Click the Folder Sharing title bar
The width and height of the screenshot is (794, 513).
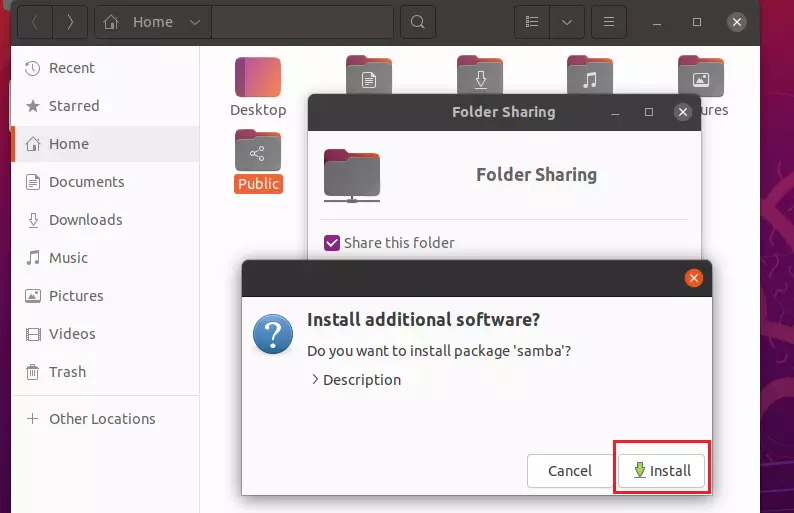point(504,112)
